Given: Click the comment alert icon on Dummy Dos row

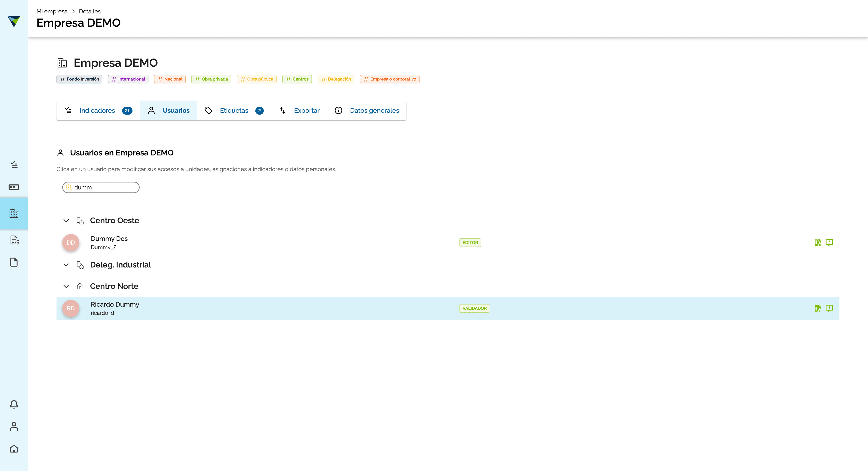Looking at the screenshot, I should pyautogui.click(x=829, y=242).
